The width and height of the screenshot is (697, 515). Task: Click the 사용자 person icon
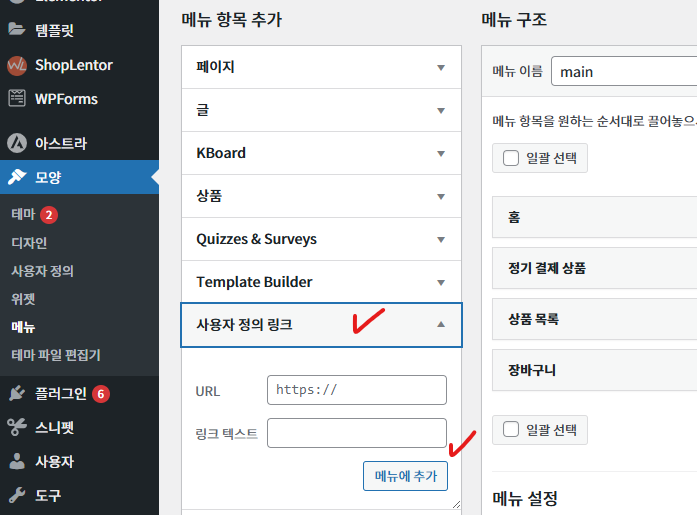[x=17, y=461]
